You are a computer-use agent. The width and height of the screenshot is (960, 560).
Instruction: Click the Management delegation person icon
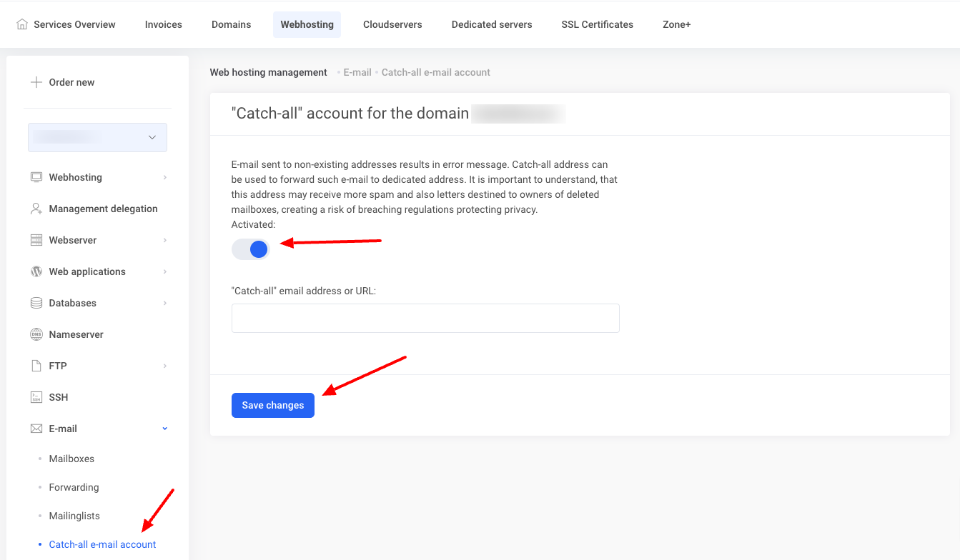(36, 209)
